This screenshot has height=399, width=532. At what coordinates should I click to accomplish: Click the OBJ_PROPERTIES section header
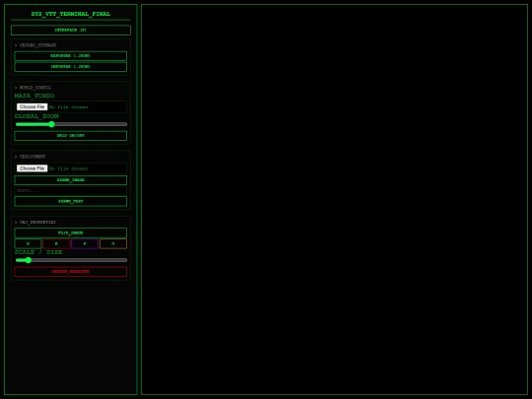[x=35, y=223]
